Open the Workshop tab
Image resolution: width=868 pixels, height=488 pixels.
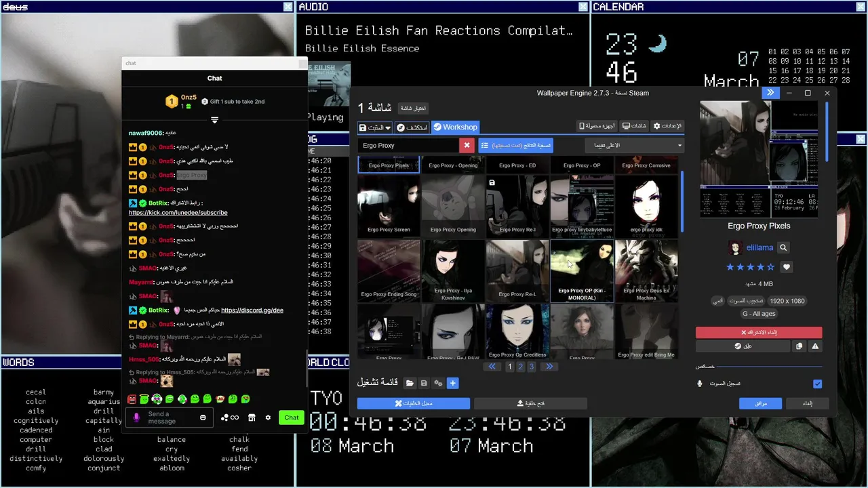[456, 127]
